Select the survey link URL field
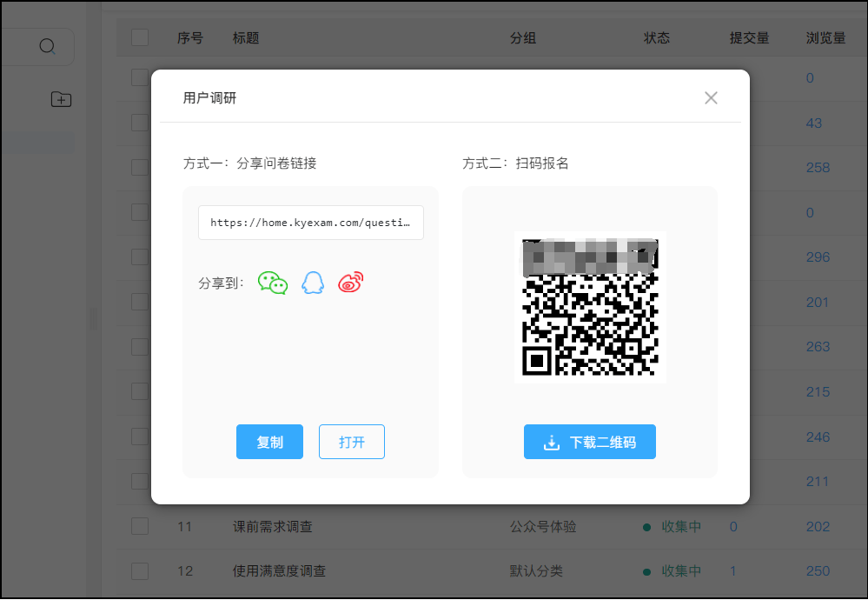Screen dimensions: 868x600 coord(311,223)
